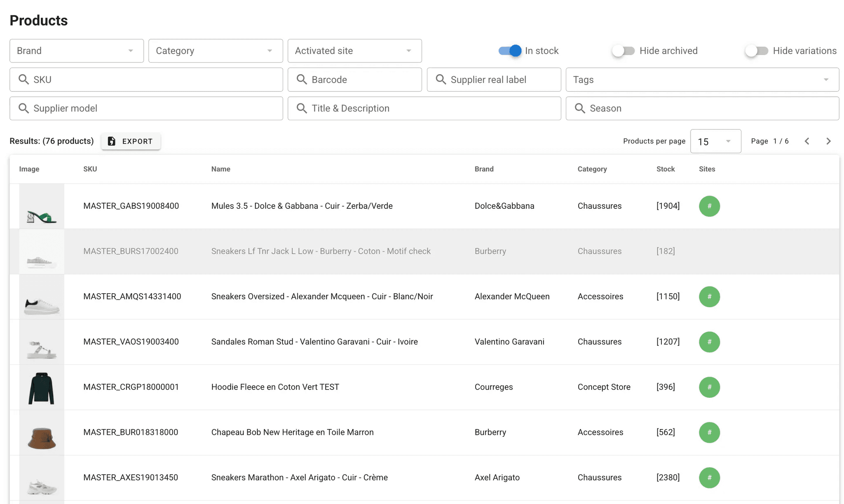Viewport: 844px width, 504px height.
Task: Open product Chapeau Bob New Heritage
Action: (293, 432)
